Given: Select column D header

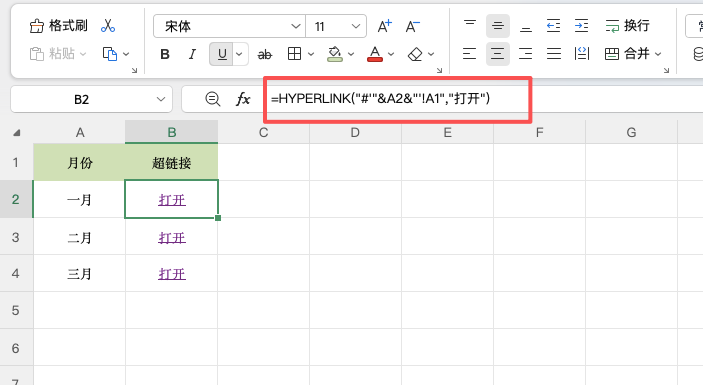Looking at the screenshot, I should tap(355, 132).
